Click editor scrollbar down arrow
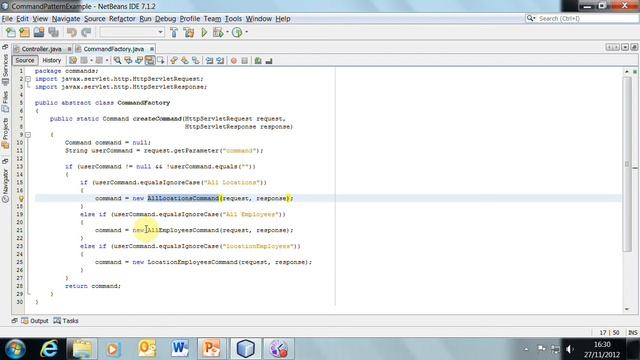 (627, 309)
